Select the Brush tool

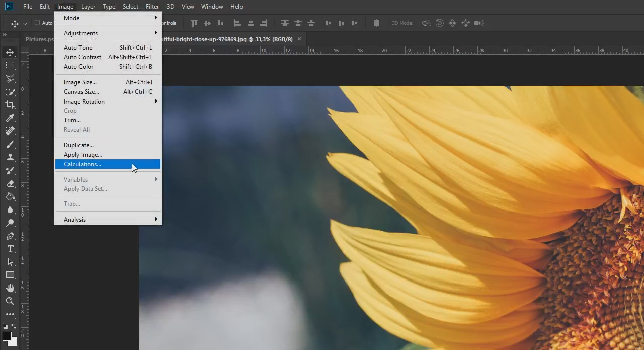coord(10,144)
